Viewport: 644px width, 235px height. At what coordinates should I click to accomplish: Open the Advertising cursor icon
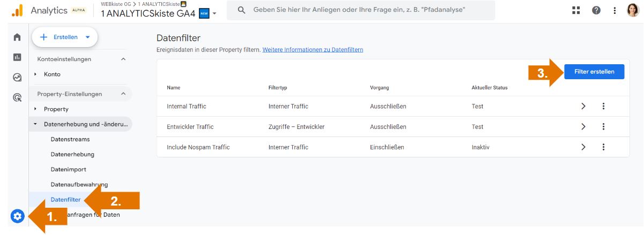[x=17, y=97]
